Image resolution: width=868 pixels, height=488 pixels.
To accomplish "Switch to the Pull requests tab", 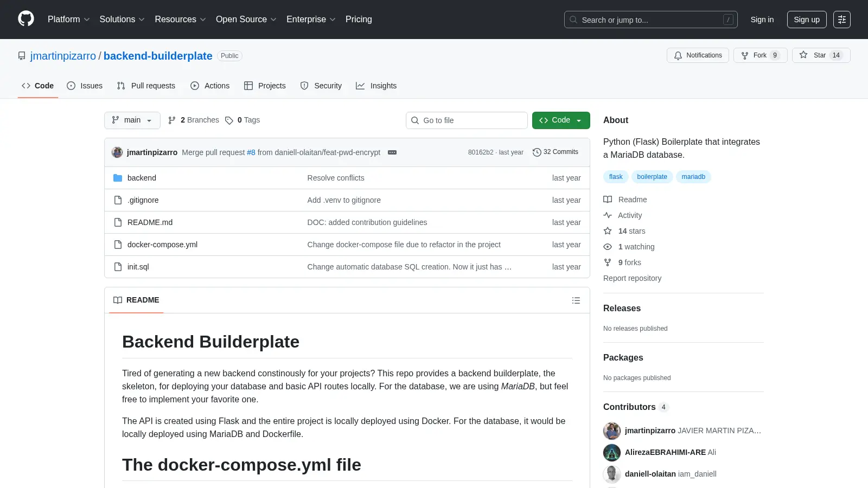I will [146, 86].
